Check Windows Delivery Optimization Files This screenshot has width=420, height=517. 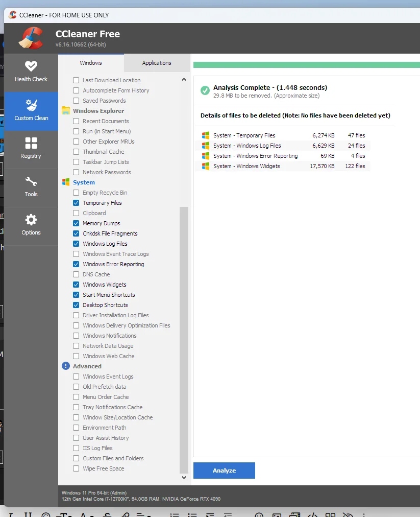tap(76, 325)
